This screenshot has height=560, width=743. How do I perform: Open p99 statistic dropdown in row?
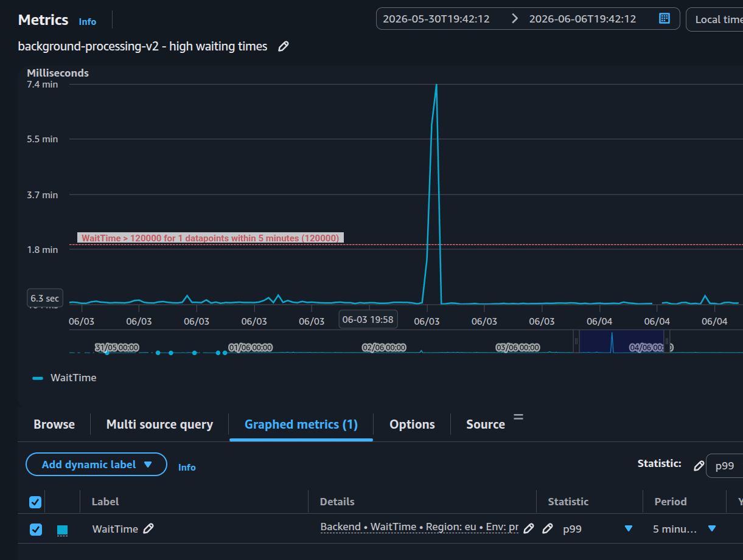pos(629,528)
